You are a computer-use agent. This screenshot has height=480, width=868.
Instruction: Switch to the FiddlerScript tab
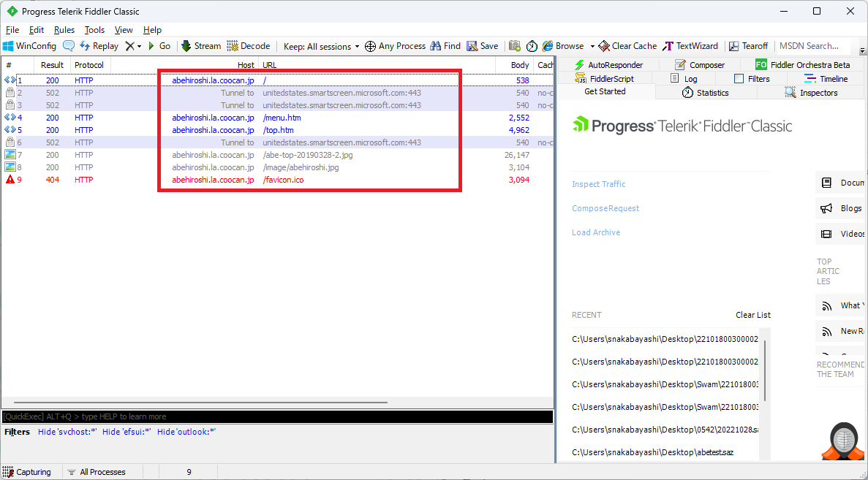pos(605,78)
